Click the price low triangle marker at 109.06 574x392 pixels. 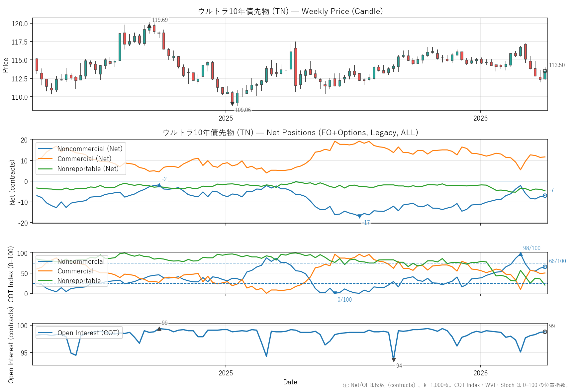coord(232,104)
